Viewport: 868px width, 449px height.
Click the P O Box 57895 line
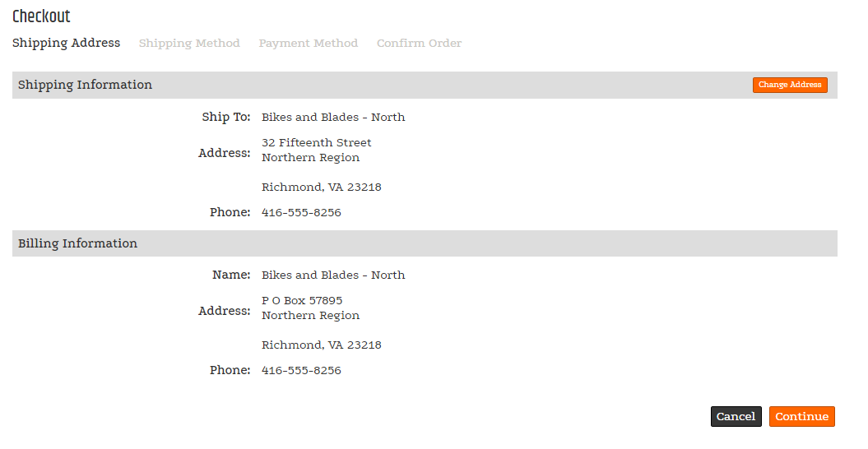302,301
